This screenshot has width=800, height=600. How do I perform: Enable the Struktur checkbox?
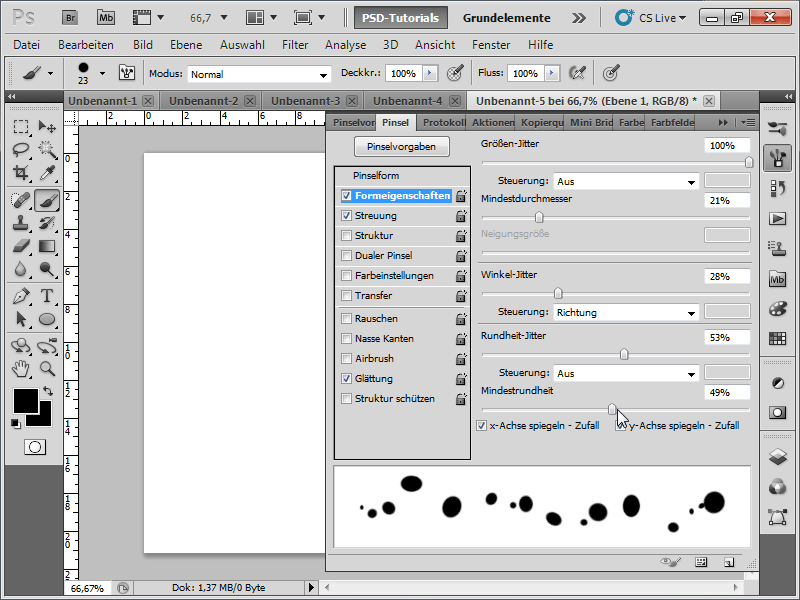tap(346, 235)
